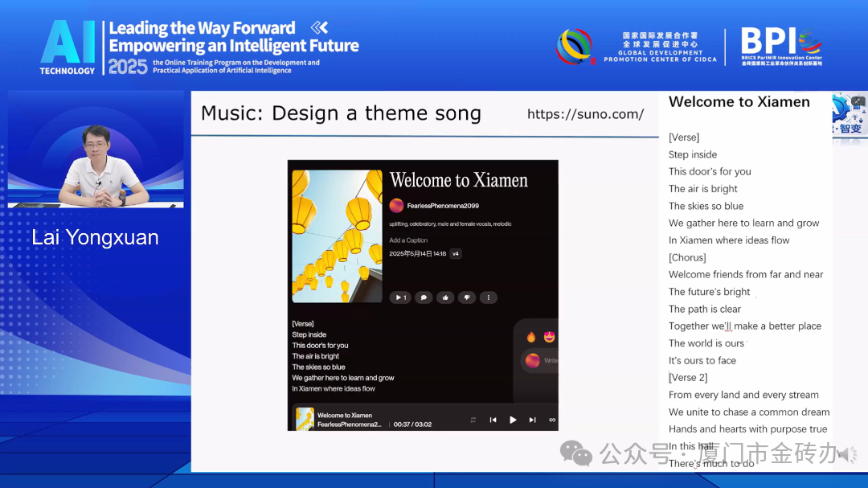Open comments with the speech bubble icon
The width and height of the screenshot is (868, 488).
(x=424, y=297)
